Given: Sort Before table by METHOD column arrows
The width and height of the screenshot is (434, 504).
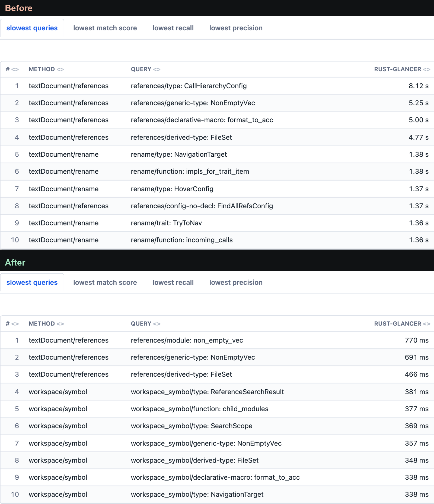Looking at the screenshot, I should (x=60, y=69).
